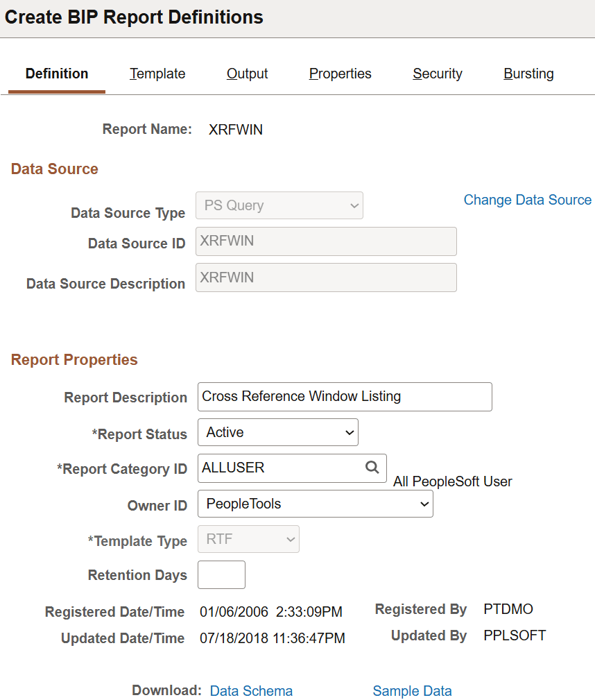Open the Report Status dropdown arrow
This screenshot has width=595, height=700.
click(349, 432)
